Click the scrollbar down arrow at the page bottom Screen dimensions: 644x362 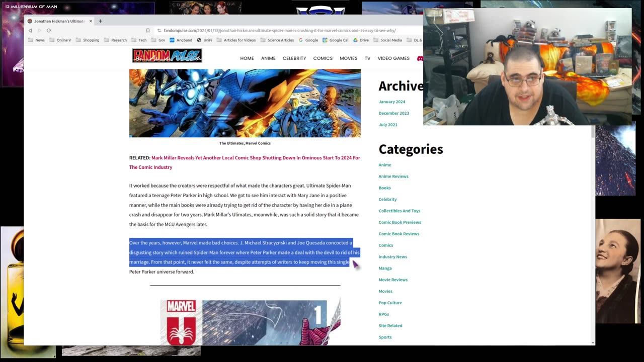[593, 343]
